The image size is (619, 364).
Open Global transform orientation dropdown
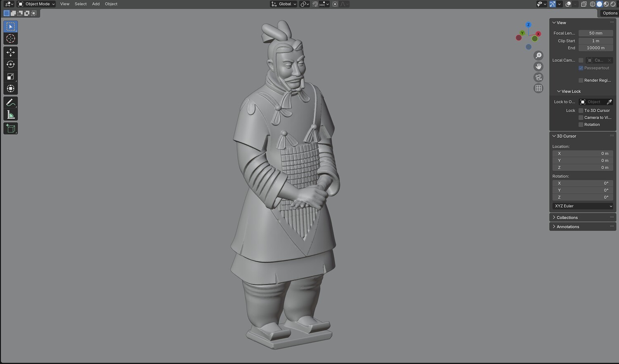pos(284,4)
